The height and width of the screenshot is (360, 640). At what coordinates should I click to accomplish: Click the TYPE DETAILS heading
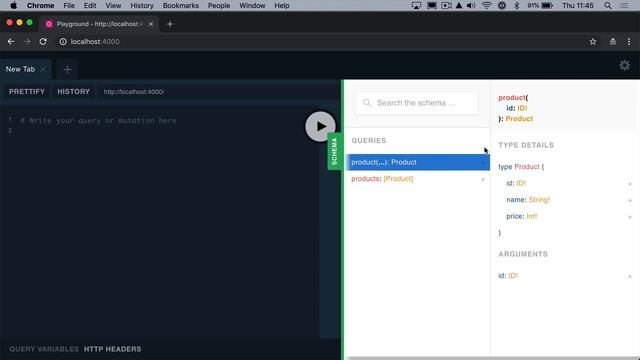tap(526, 145)
